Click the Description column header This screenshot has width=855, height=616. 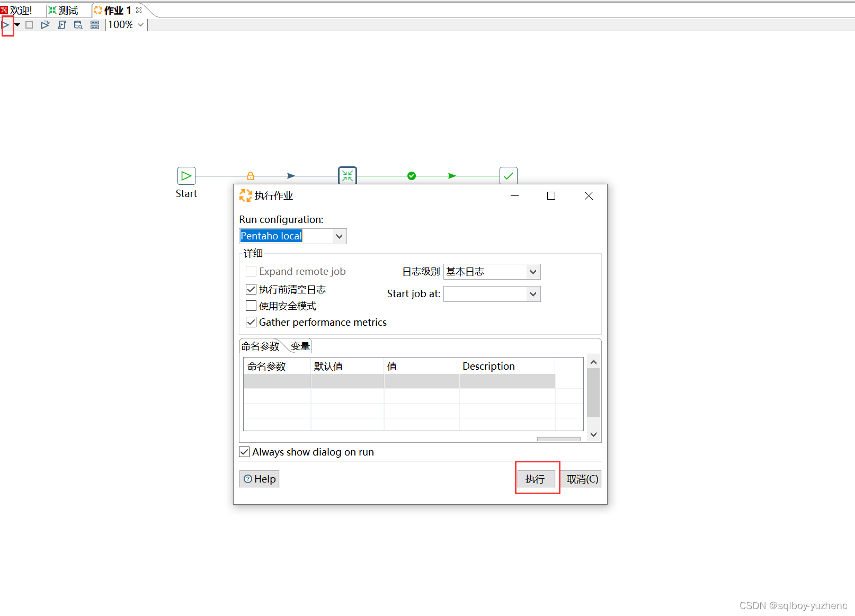click(507, 366)
